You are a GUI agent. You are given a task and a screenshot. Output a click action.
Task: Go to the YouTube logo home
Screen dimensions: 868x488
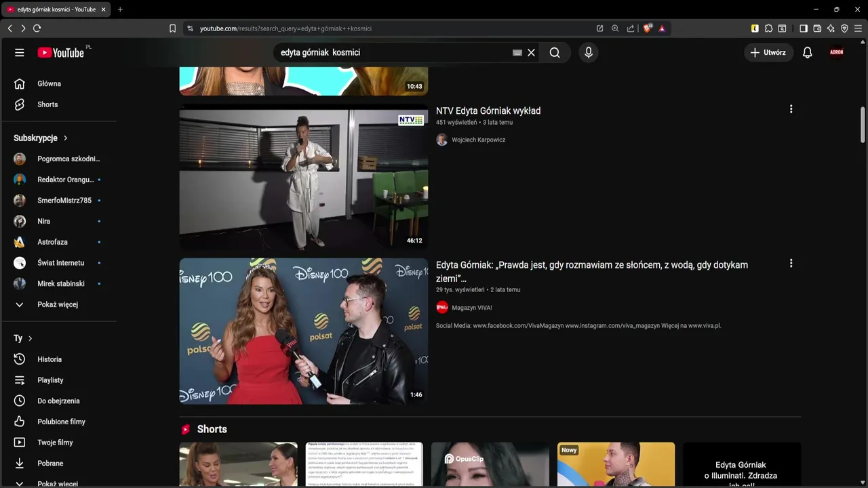pyautogui.click(x=62, y=53)
